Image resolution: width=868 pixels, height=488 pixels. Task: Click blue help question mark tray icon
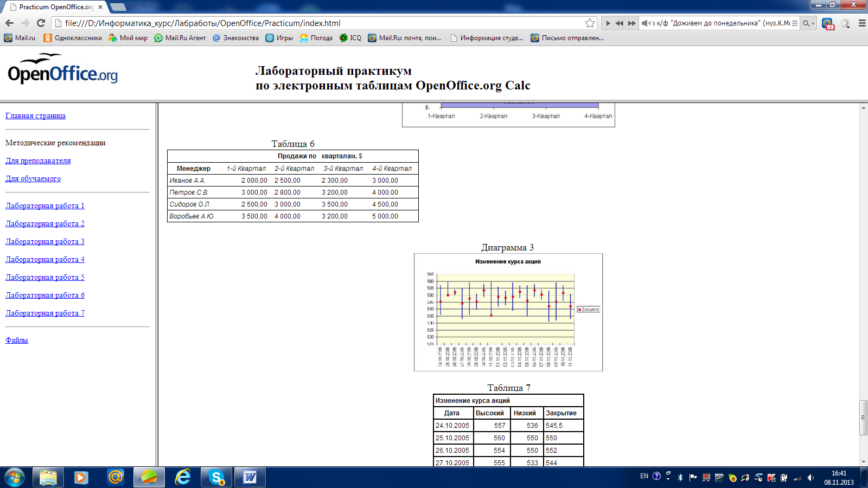click(656, 476)
